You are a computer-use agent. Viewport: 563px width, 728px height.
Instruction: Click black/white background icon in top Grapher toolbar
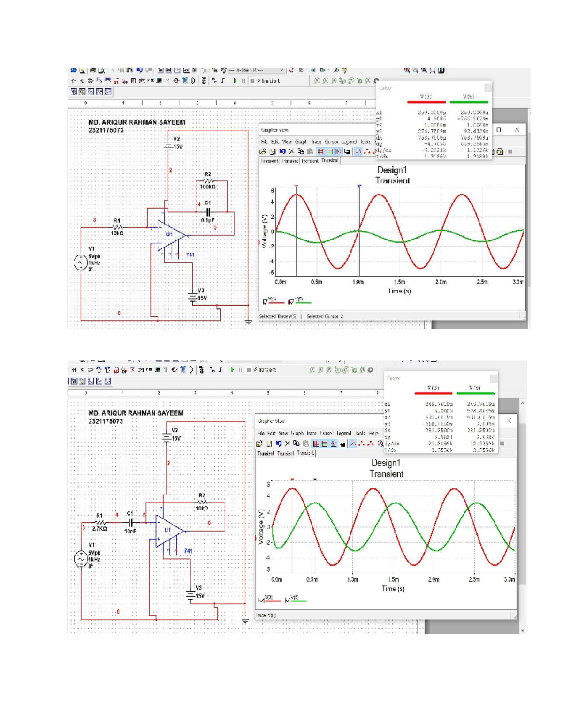[347, 151]
